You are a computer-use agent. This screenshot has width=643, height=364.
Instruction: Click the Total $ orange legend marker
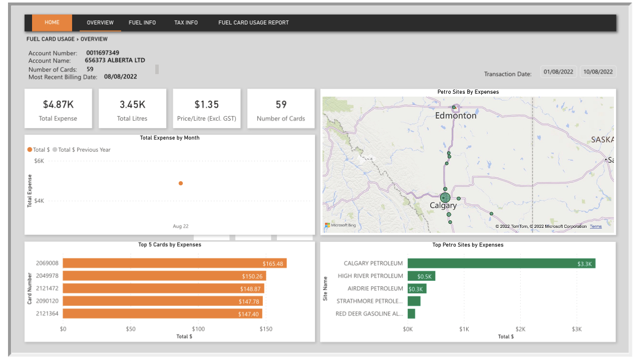[30, 150]
